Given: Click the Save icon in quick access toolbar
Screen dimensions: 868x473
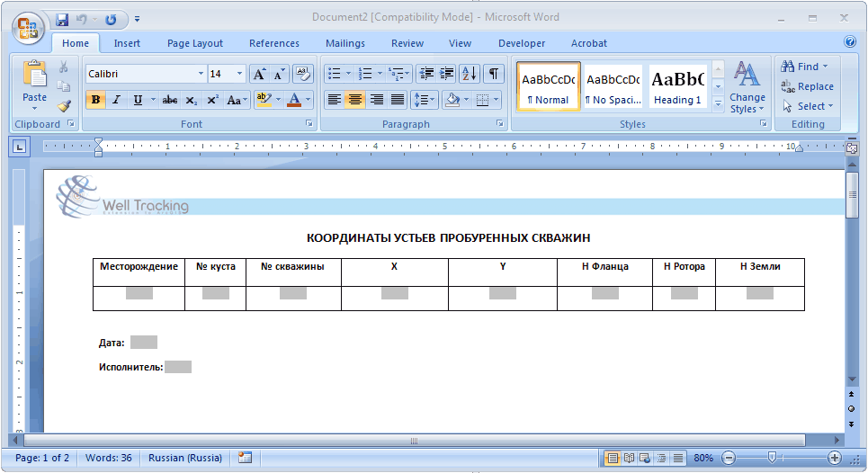Looking at the screenshot, I should point(62,18).
